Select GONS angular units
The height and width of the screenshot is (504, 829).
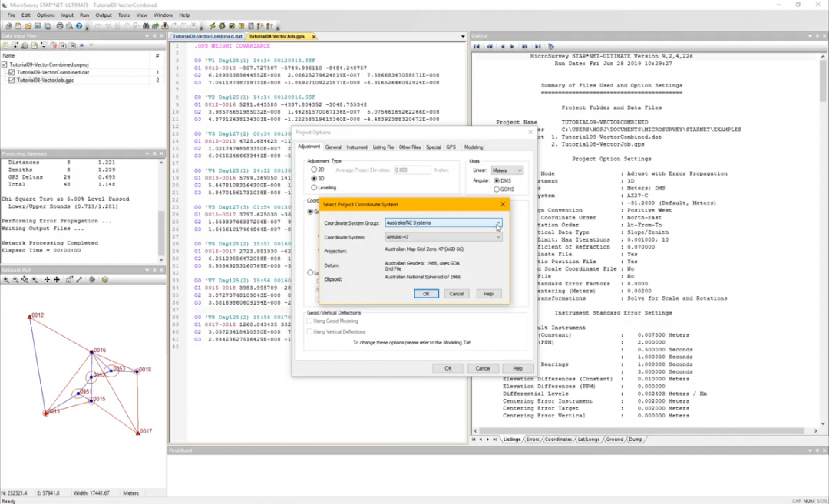coord(497,189)
